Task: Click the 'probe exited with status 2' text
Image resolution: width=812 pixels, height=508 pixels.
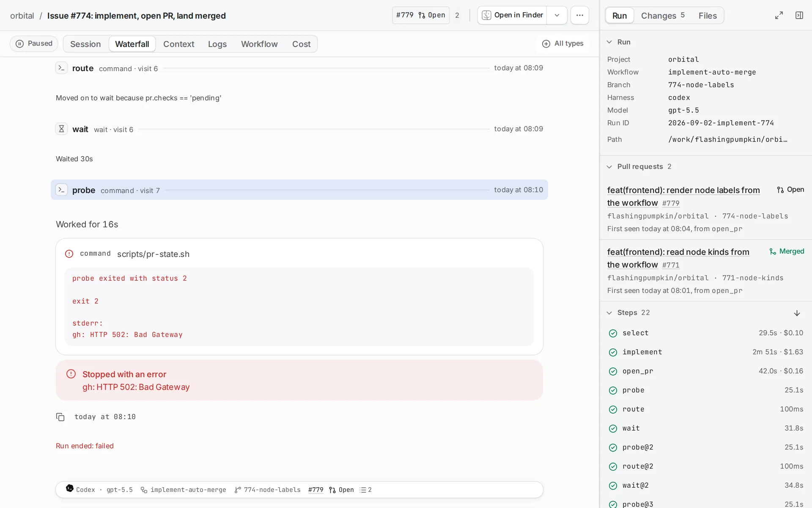Action: tap(129, 278)
